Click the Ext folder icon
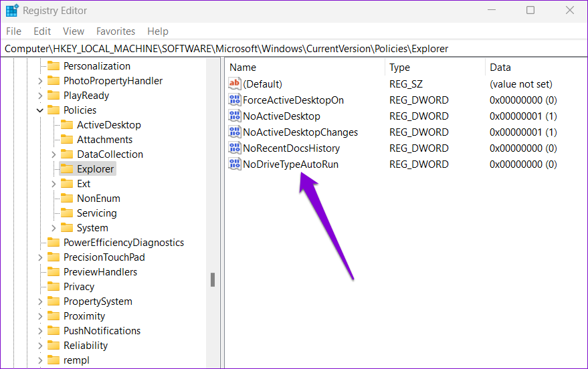588x369 pixels. pyautogui.click(x=67, y=184)
